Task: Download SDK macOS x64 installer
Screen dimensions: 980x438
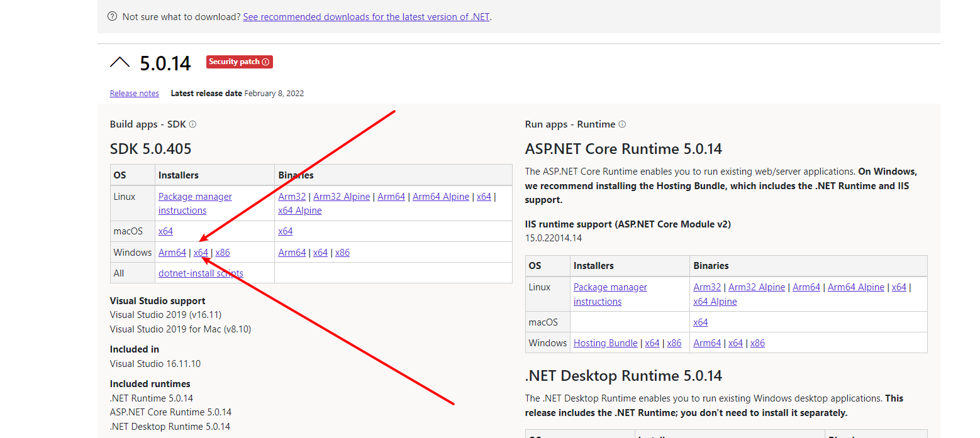Action: (x=165, y=231)
